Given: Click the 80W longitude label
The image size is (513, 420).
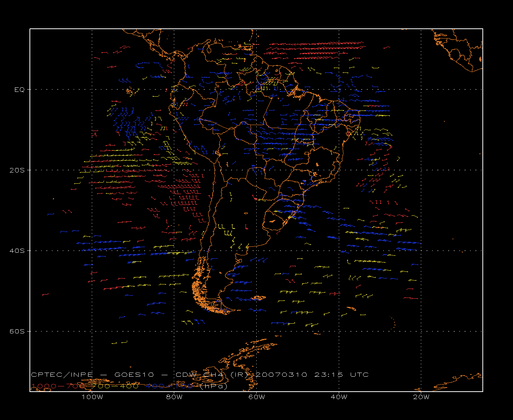Looking at the screenshot, I should pos(174,397).
